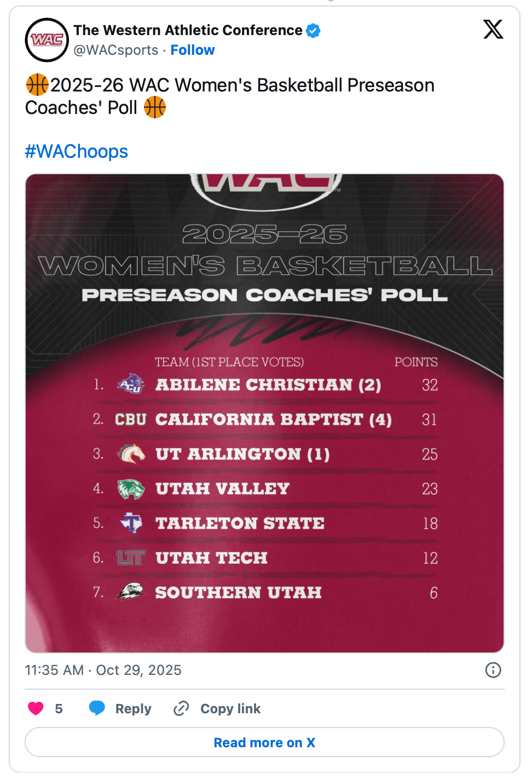Image resolution: width=532 pixels, height=779 pixels.
Task: Click the X logo icon
Action: (493, 30)
